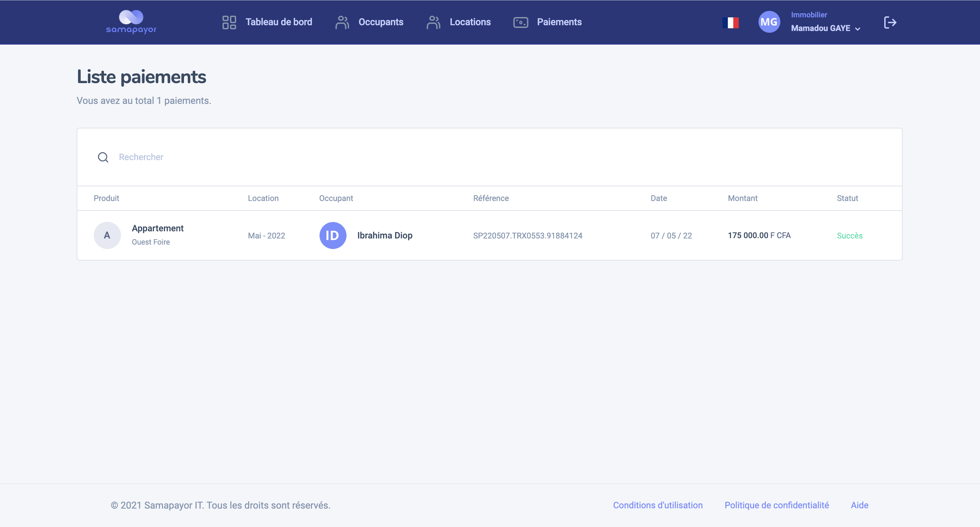Open the Tableau de bord dashboard icon
The width and height of the screenshot is (980, 527).
point(229,22)
